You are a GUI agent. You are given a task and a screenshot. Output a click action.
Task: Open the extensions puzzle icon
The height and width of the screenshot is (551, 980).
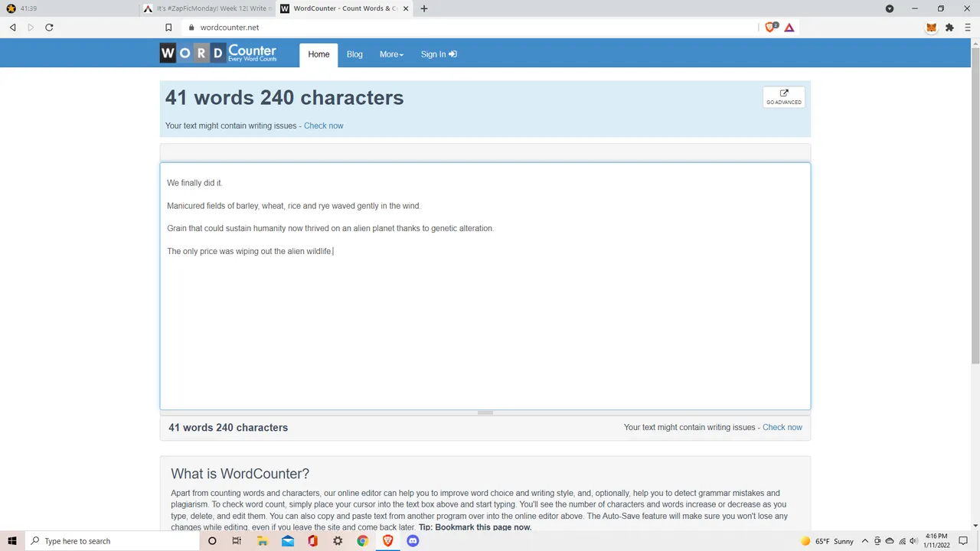click(949, 28)
